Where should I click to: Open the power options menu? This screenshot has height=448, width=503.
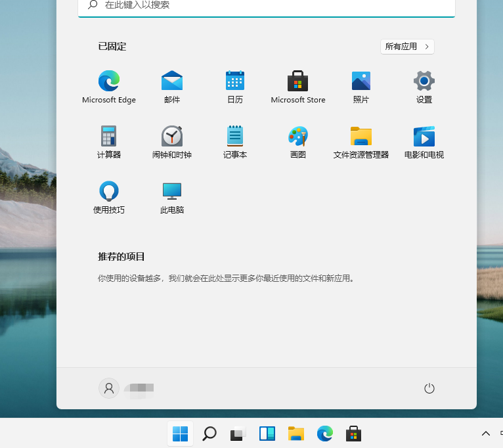[x=429, y=388]
